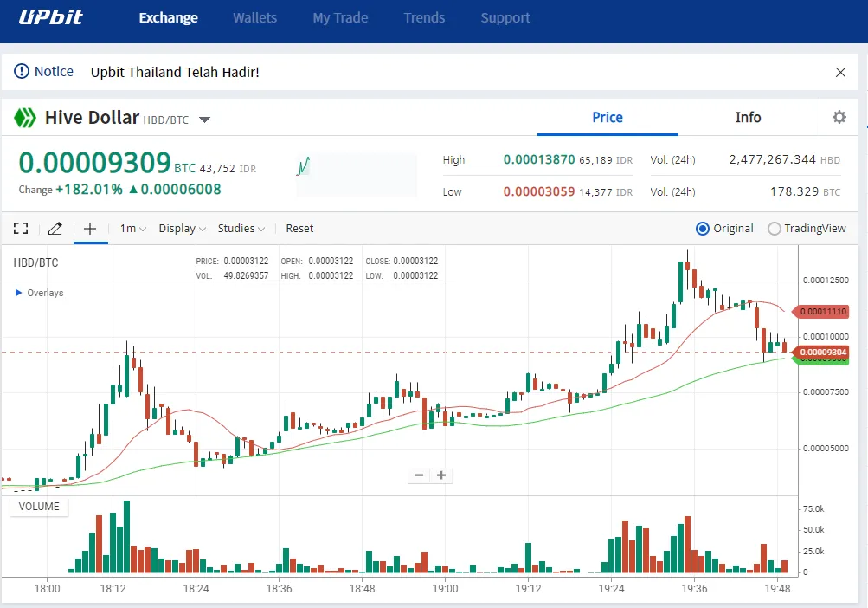
Task: Click the Notice alert icon
Action: (21, 72)
